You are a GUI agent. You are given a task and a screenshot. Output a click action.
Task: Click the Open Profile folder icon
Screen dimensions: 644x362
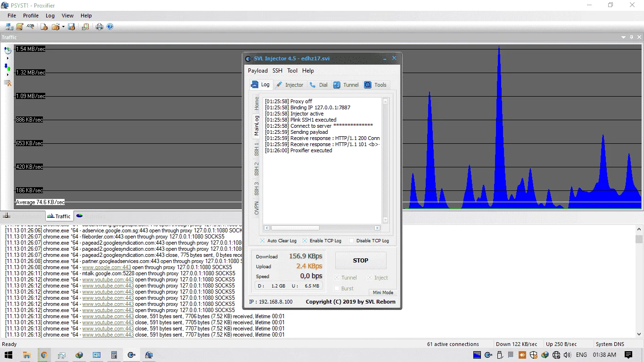pyautogui.click(x=56, y=26)
